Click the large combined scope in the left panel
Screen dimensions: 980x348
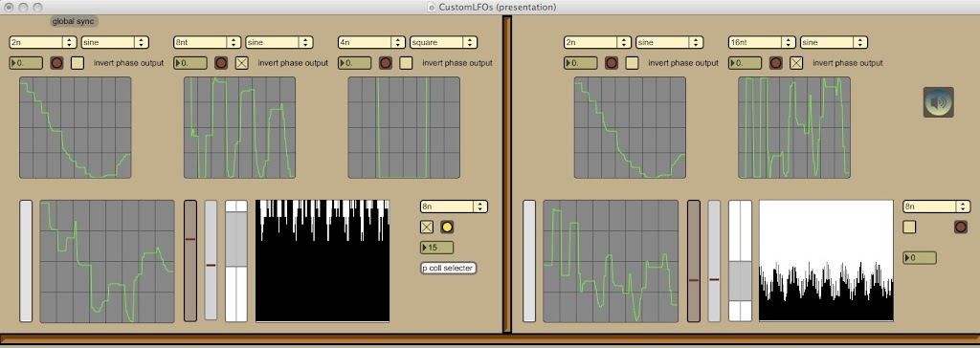(107, 261)
